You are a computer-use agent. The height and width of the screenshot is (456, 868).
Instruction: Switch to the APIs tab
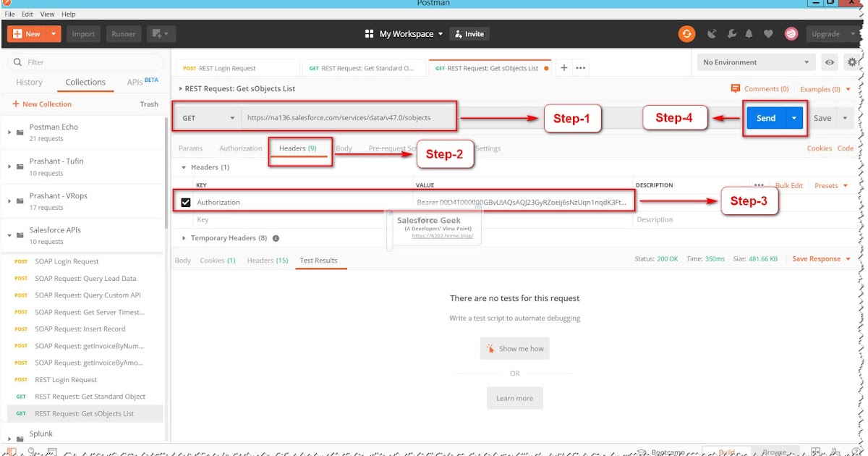coord(142,81)
